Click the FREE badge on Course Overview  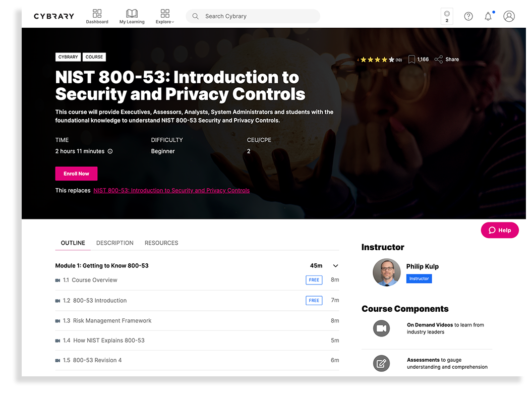click(314, 280)
